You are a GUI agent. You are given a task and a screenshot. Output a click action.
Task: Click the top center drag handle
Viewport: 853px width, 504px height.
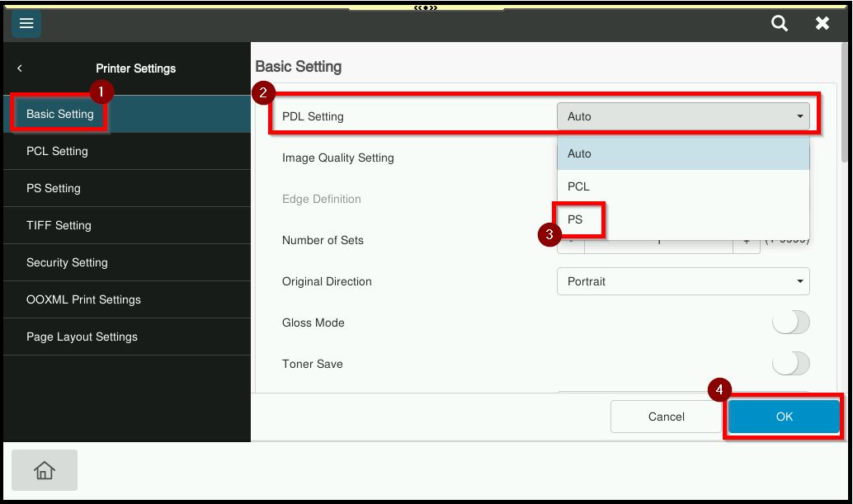click(x=426, y=7)
